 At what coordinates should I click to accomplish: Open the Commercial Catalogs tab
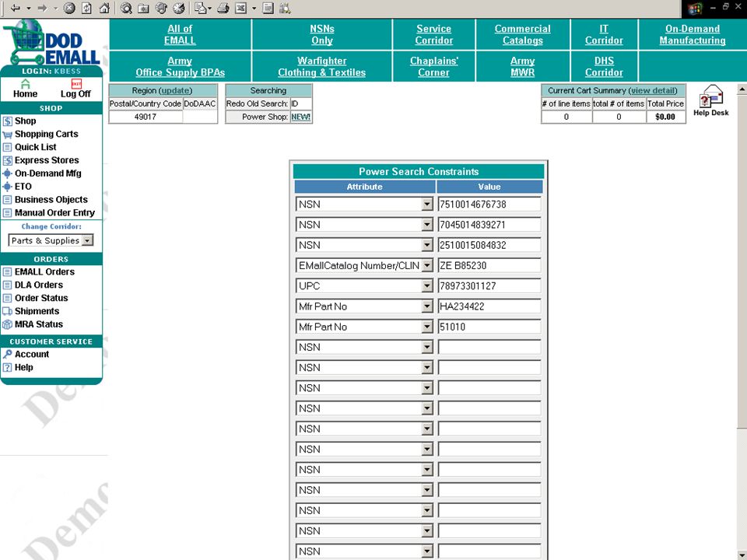pyautogui.click(x=523, y=34)
